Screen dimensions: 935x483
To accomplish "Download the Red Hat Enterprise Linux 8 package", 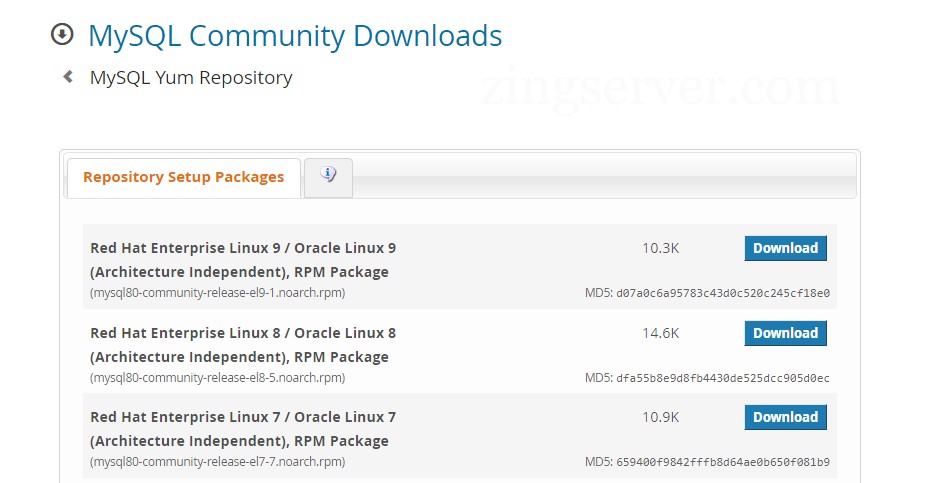I will tap(785, 333).
